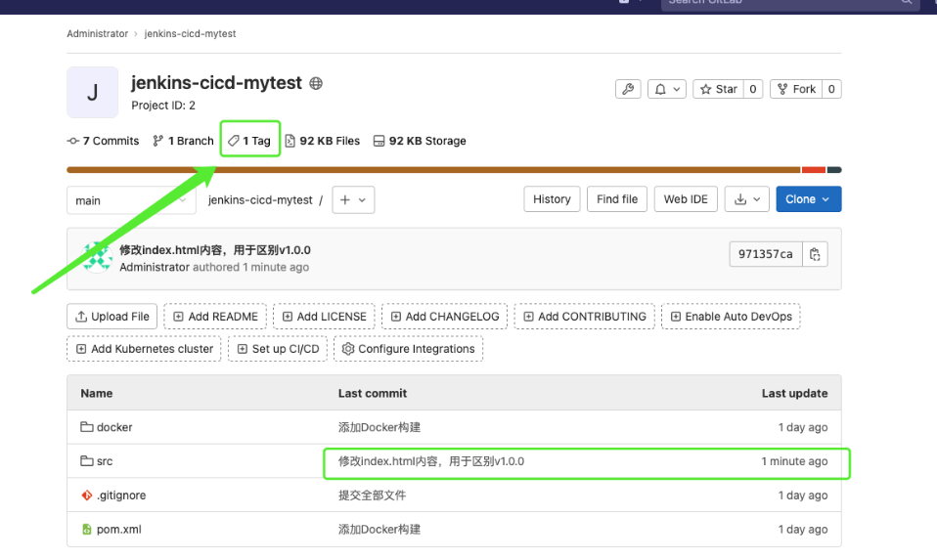Copy commit SHA with clipboard icon
Viewport: 937px width, 560px height.
coord(815,254)
